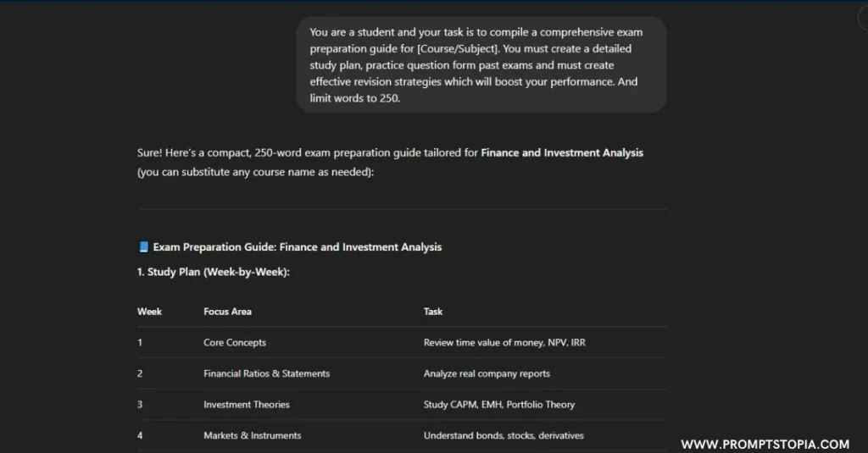Click the blue book emoji icon

tap(143, 246)
